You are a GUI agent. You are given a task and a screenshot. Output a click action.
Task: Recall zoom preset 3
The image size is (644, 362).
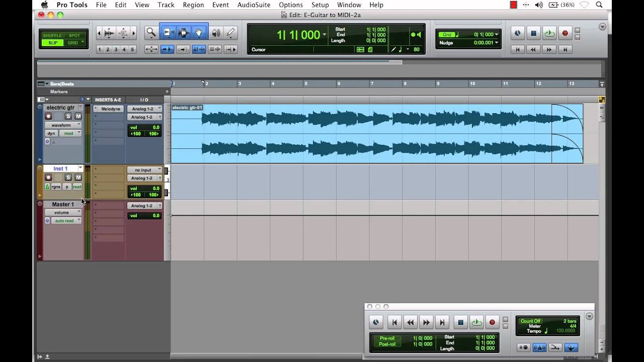(116, 49)
